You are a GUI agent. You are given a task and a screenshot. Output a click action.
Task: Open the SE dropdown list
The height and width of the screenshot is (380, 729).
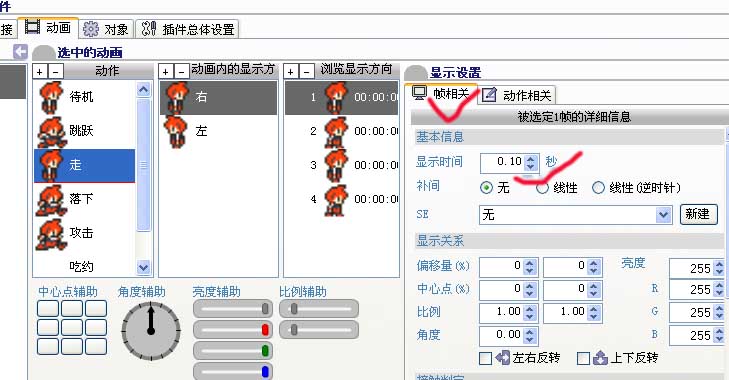click(663, 215)
